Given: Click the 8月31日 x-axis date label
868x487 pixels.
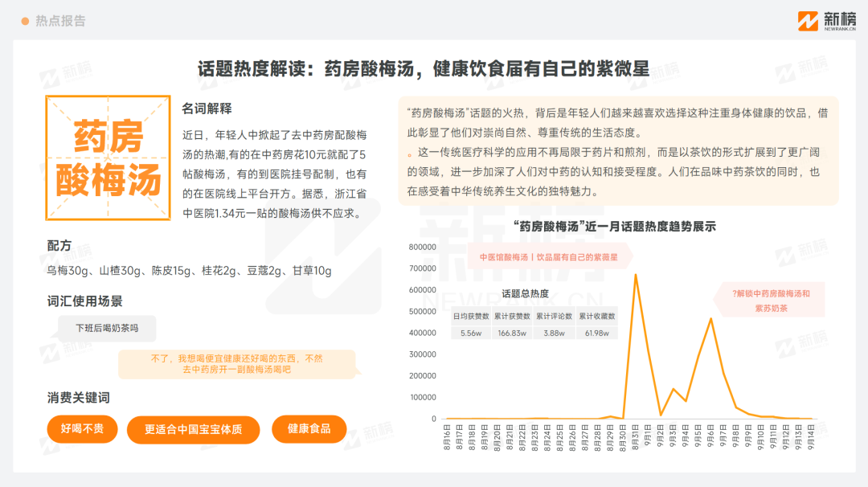Looking at the screenshot, I should coord(635,438).
